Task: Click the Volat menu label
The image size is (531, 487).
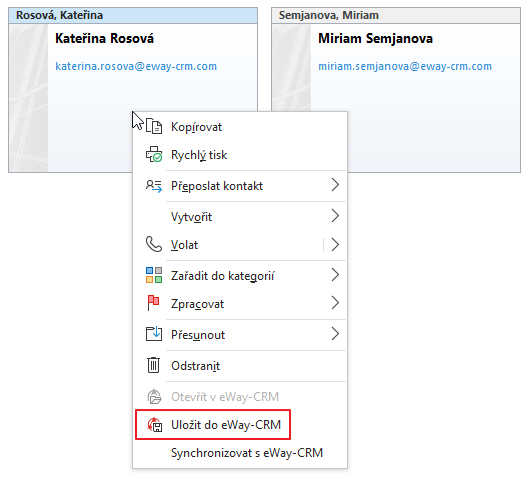Action: 185,245
